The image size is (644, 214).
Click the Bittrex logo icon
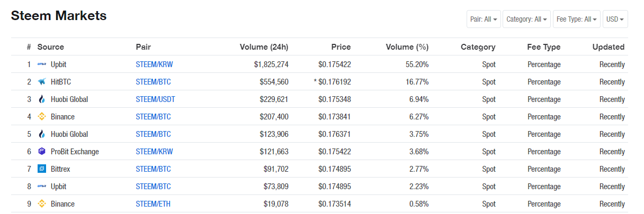click(42, 169)
